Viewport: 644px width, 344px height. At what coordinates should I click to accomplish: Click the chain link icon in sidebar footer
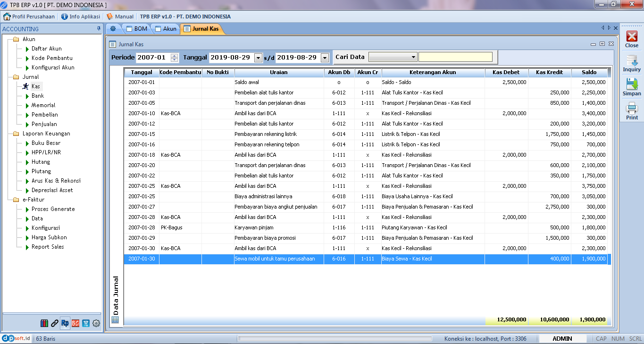coord(55,323)
